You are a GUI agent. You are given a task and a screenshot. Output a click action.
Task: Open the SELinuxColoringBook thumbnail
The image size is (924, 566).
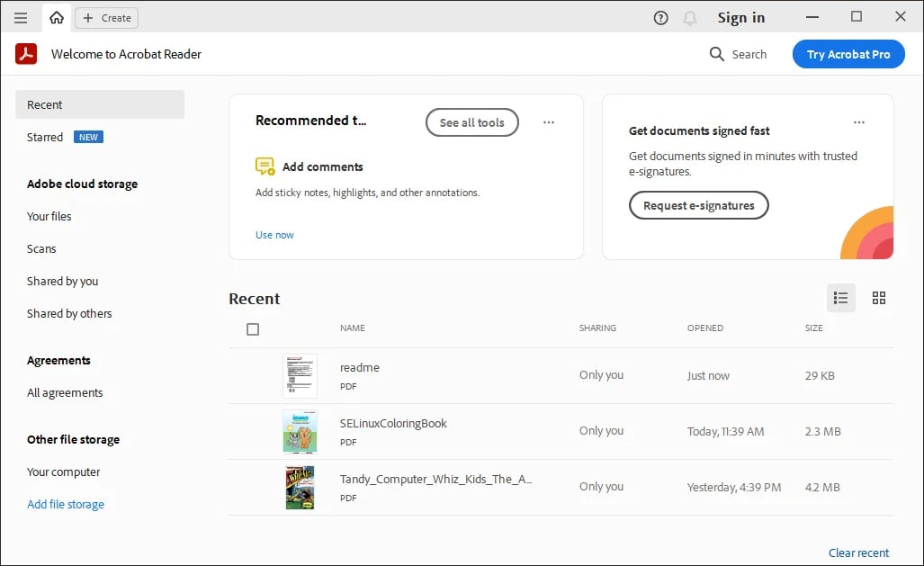click(300, 432)
